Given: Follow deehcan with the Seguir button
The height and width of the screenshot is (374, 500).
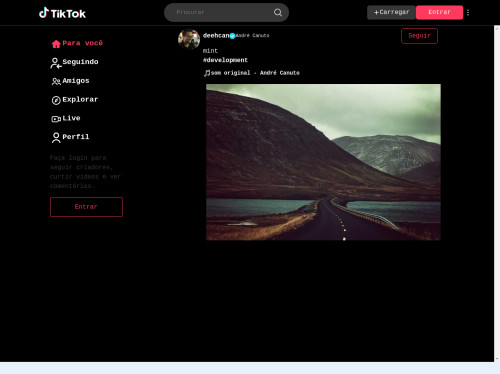Looking at the screenshot, I should point(419,36).
